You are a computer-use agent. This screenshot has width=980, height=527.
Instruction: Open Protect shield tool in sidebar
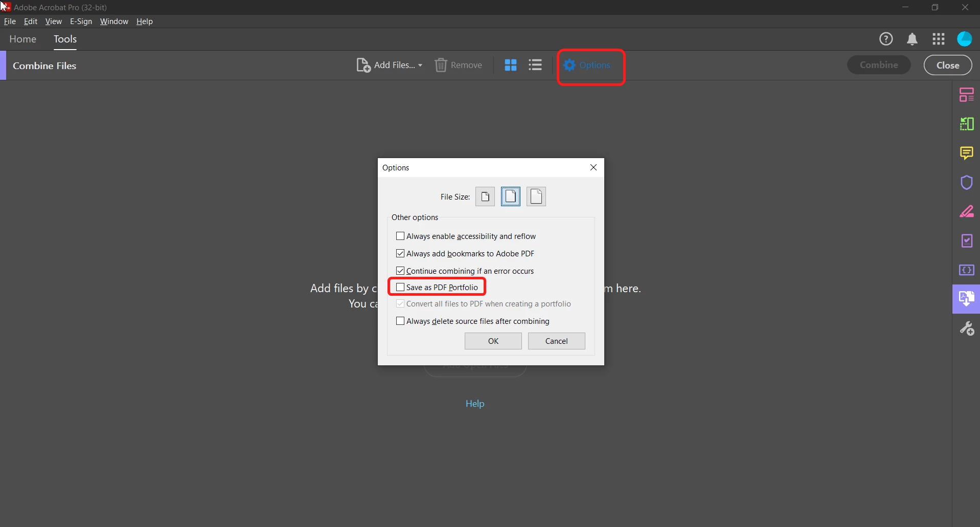click(x=966, y=183)
